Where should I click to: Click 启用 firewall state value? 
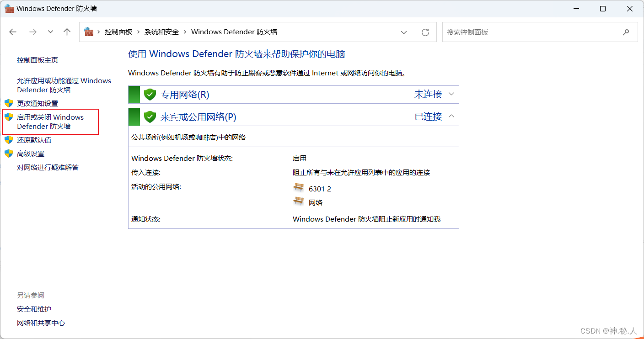[x=300, y=159]
